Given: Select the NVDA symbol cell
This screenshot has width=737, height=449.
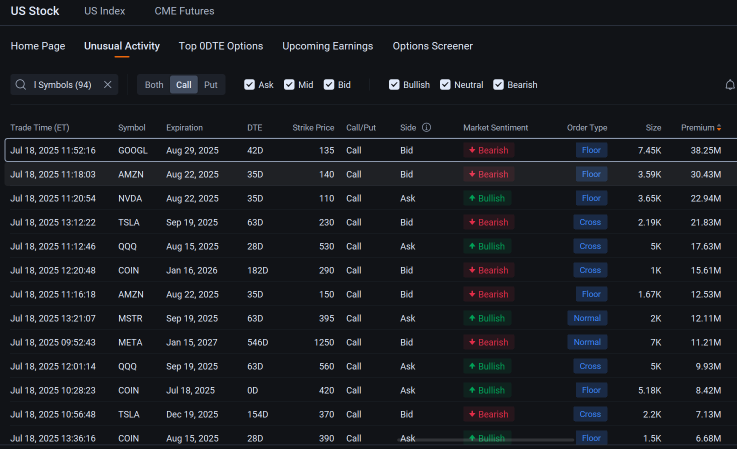Looking at the screenshot, I should [x=130, y=198].
